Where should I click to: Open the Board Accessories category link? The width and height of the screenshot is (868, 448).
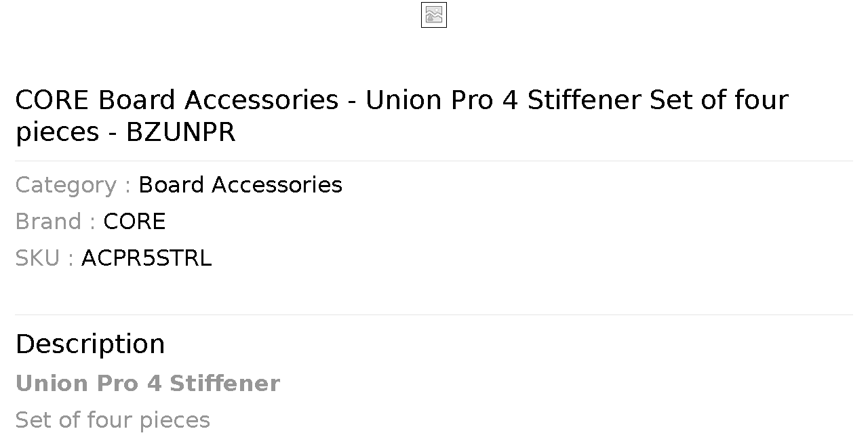240,185
